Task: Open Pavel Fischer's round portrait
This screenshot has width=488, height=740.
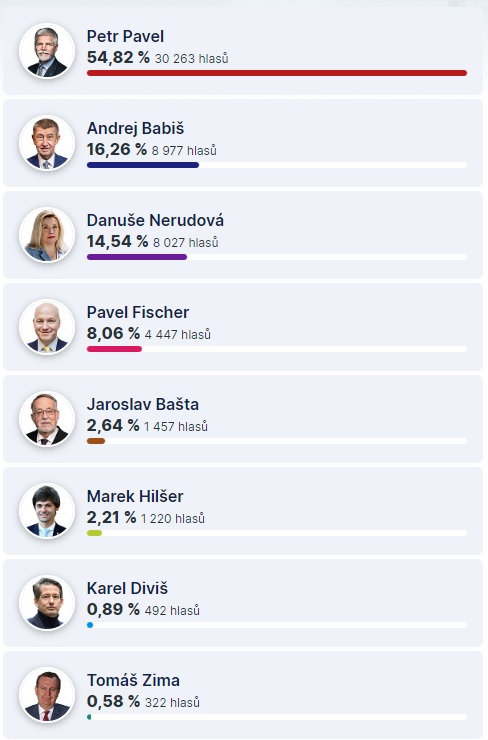Action: 47,327
